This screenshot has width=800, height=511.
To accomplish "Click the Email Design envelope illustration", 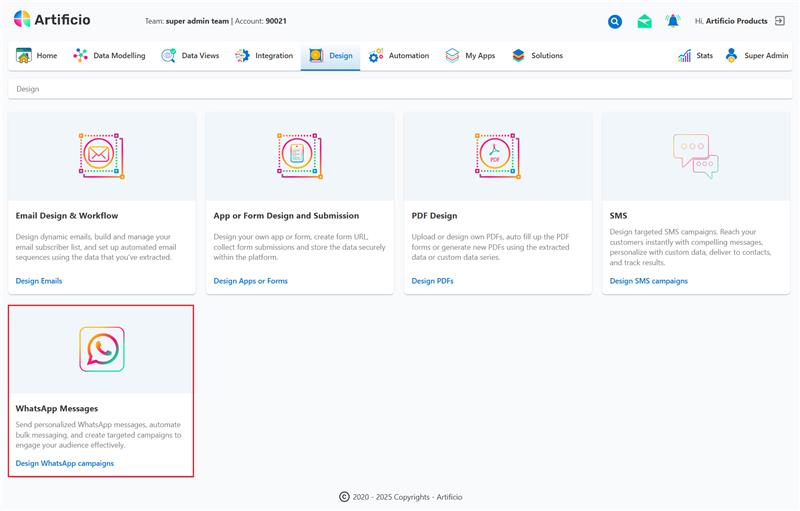I will point(102,156).
